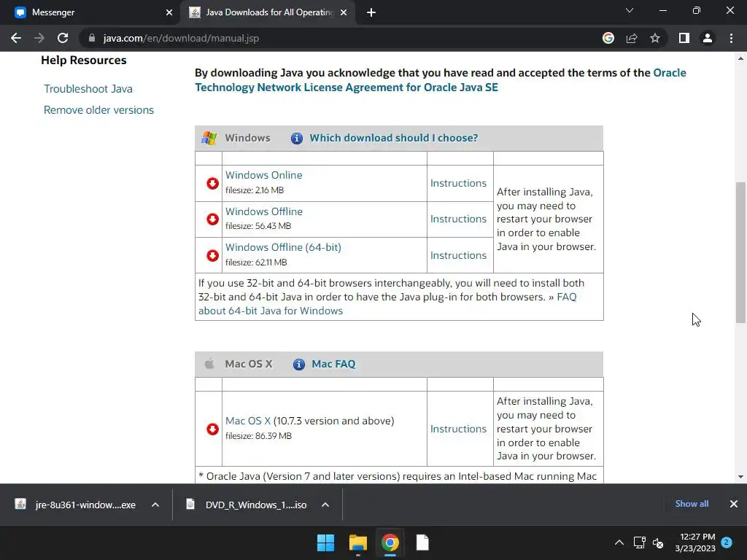Click the muted volume icon in the tray
The width and height of the screenshot is (747, 560).
tap(658, 542)
